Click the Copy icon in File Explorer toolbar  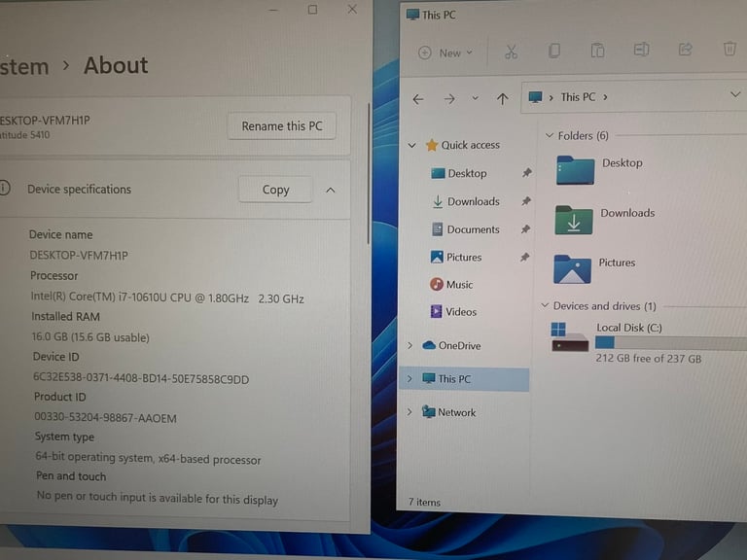click(x=554, y=51)
